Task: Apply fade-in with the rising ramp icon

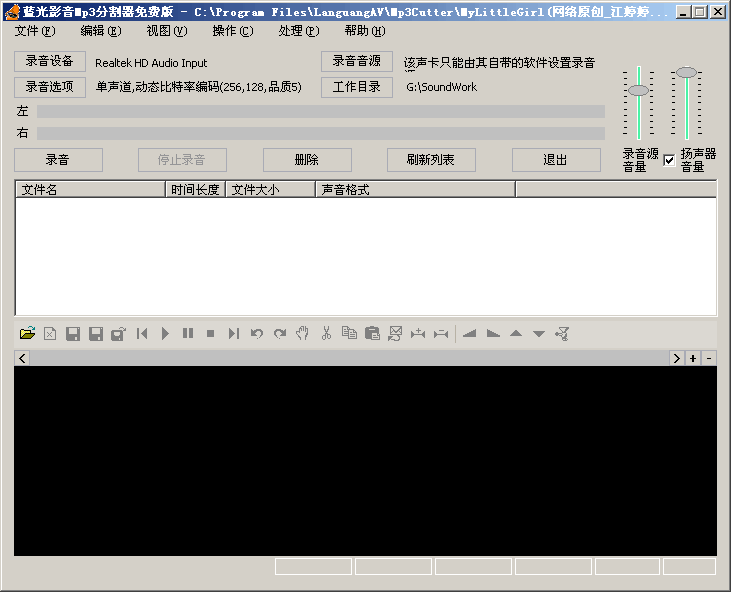Action: (469, 333)
